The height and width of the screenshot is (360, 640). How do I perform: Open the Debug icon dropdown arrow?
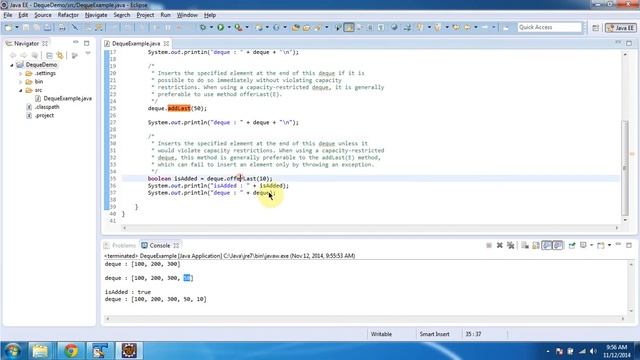(x=211, y=27)
